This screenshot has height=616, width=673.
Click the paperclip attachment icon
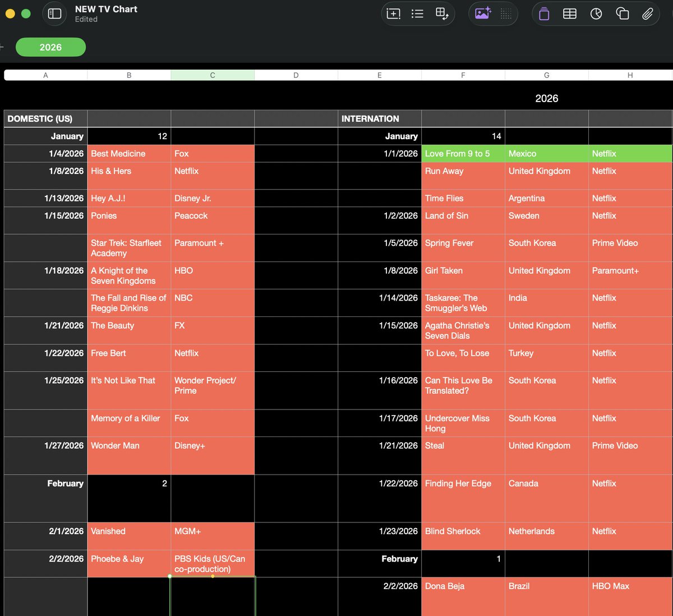pos(648,14)
